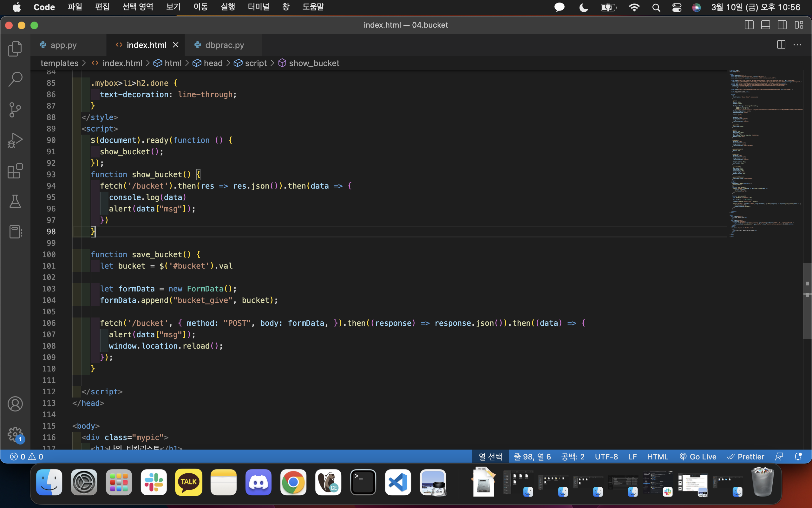Open the 도움말 menu
The height and width of the screenshot is (508, 812).
click(x=313, y=7)
